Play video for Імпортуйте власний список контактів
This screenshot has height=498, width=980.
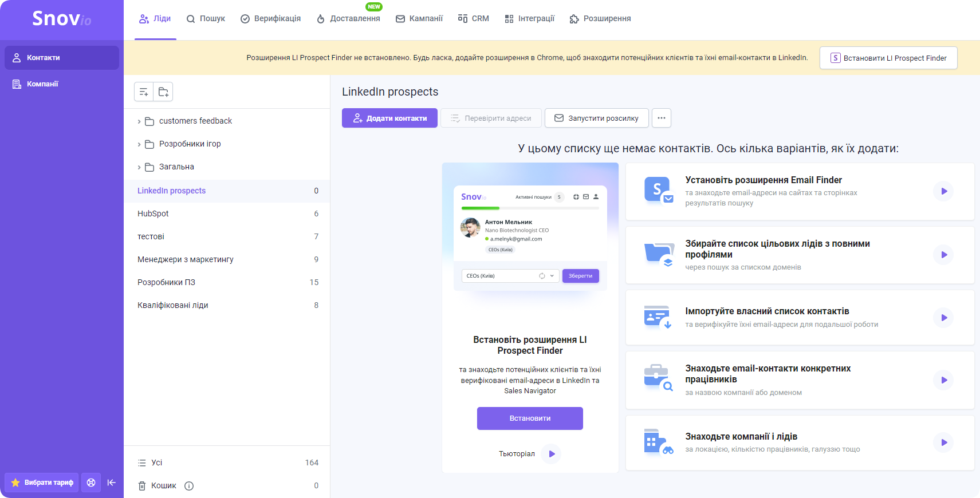[943, 318]
